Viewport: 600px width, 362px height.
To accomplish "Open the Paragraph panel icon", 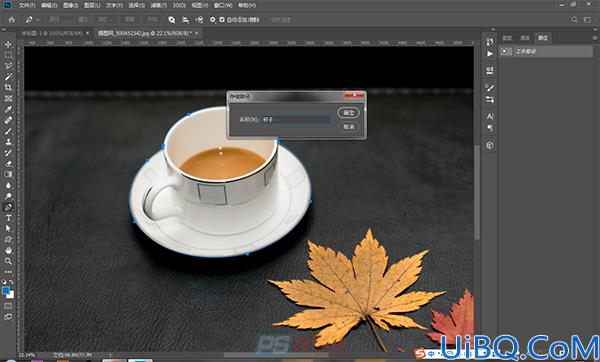I will click(490, 128).
